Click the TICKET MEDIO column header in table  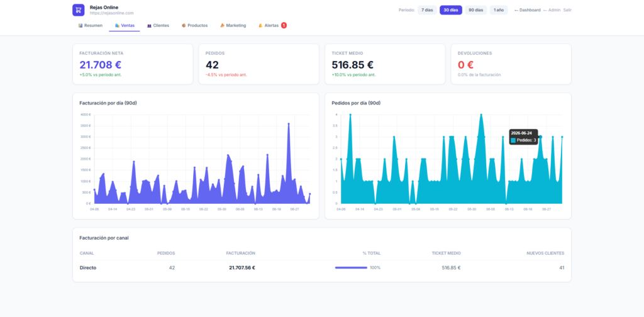[x=447, y=253]
